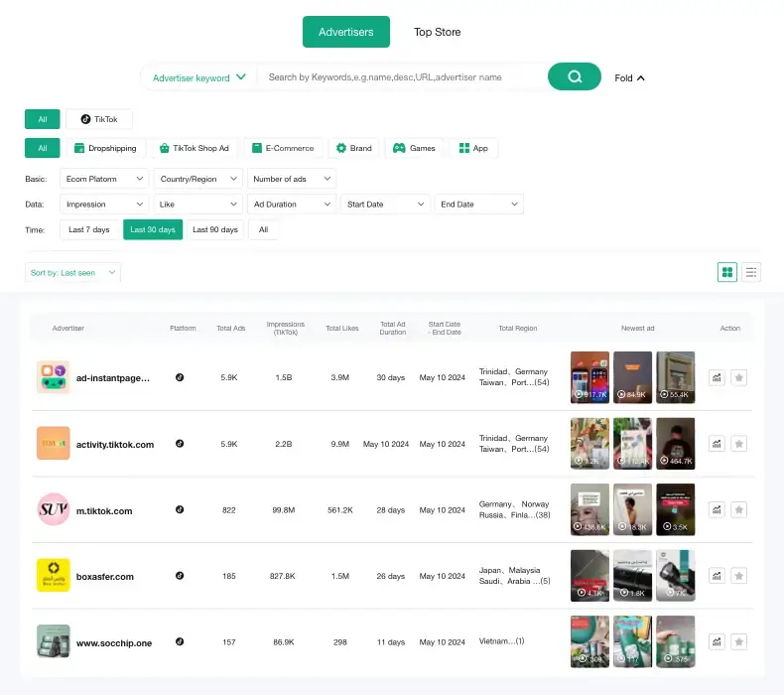Select the Dropshipping category tab
The image size is (784, 695).
pos(105,148)
